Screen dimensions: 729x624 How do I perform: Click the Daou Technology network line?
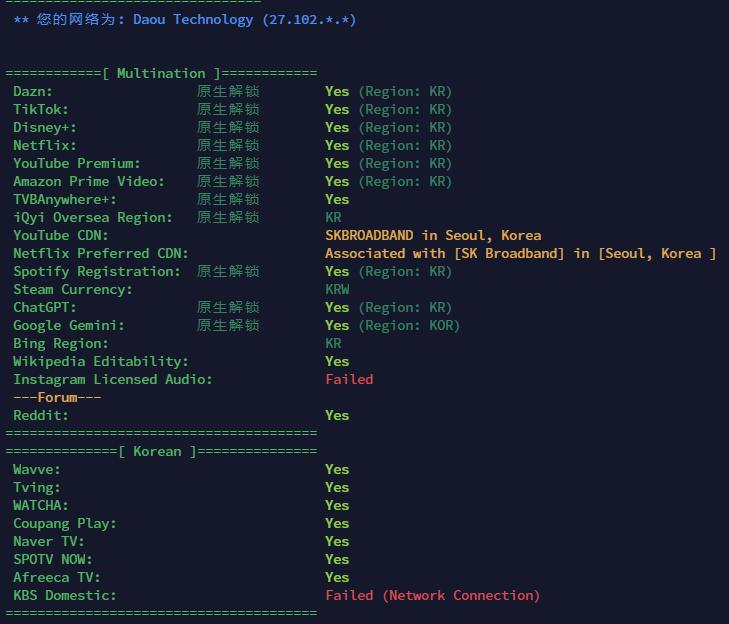point(185,20)
